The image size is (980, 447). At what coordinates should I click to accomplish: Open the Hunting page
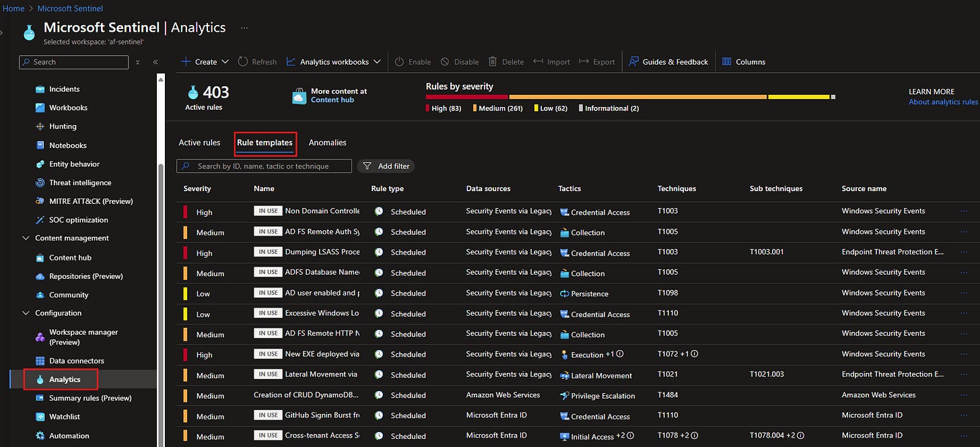point(63,127)
